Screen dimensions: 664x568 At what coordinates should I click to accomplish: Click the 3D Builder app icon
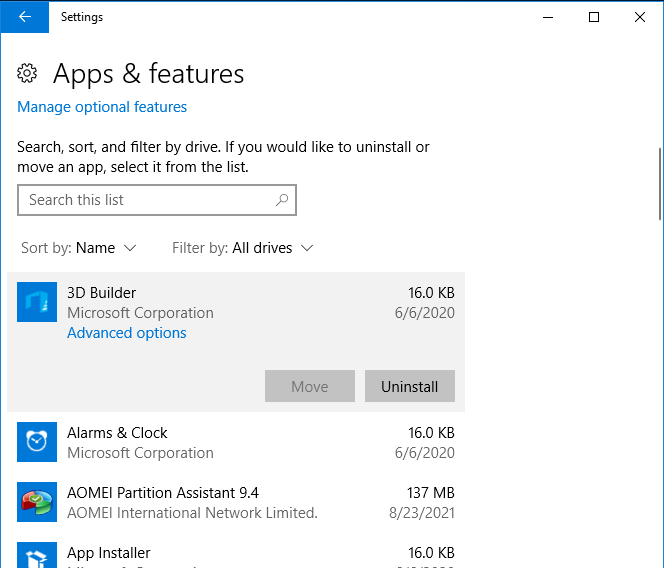(x=37, y=303)
